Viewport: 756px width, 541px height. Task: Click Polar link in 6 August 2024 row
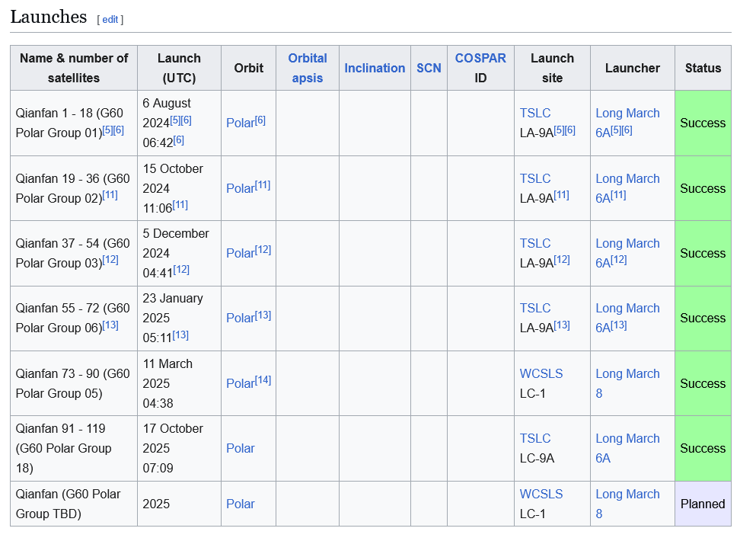tap(240, 123)
